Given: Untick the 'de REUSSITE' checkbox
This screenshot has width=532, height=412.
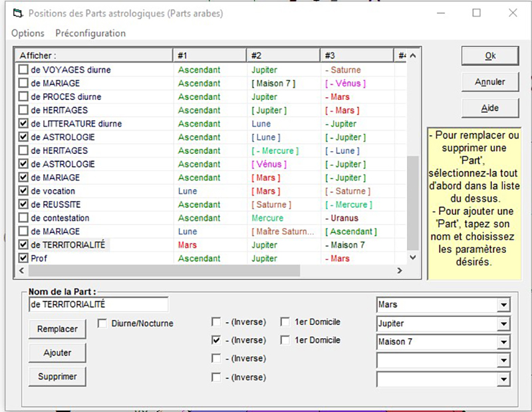Looking at the screenshot, I should click(x=23, y=204).
